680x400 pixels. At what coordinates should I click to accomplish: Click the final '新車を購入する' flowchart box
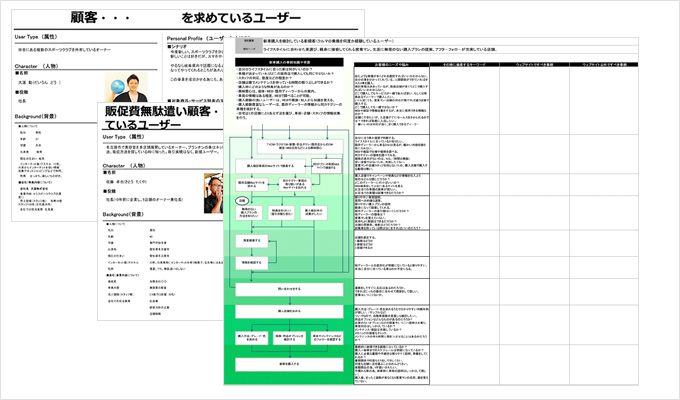pyautogui.click(x=289, y=364)
